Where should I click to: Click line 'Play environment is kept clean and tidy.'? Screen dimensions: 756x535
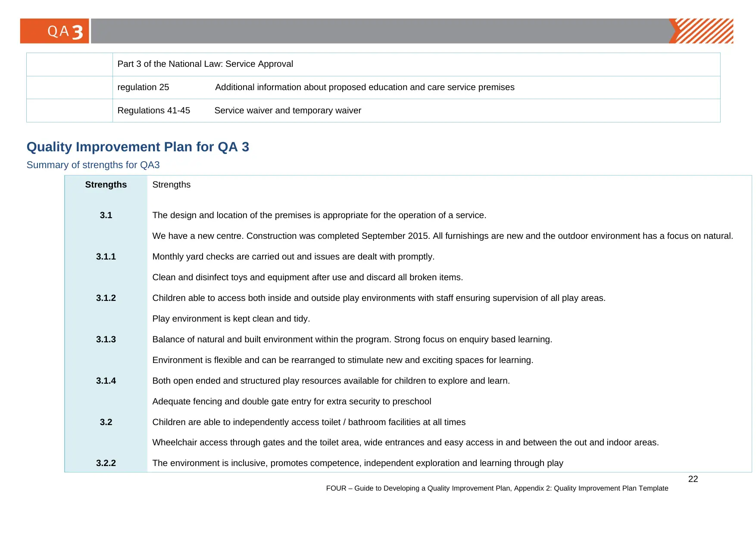[x=231, y=319]
